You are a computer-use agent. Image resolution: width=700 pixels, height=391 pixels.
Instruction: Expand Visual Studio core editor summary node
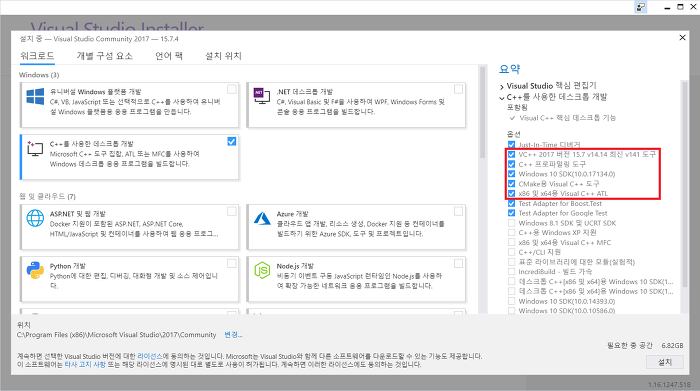pyautogui.click(x=502, y=86)
